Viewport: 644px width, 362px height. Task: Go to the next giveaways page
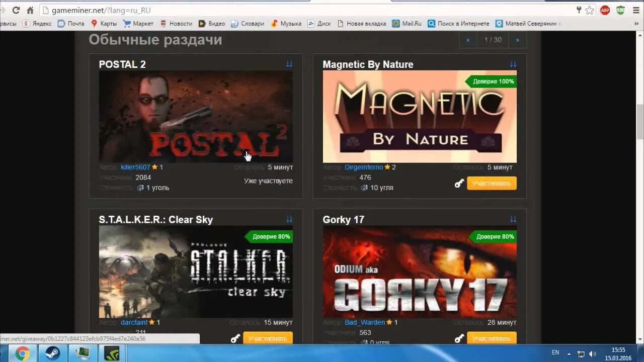(x=517, y=40)
